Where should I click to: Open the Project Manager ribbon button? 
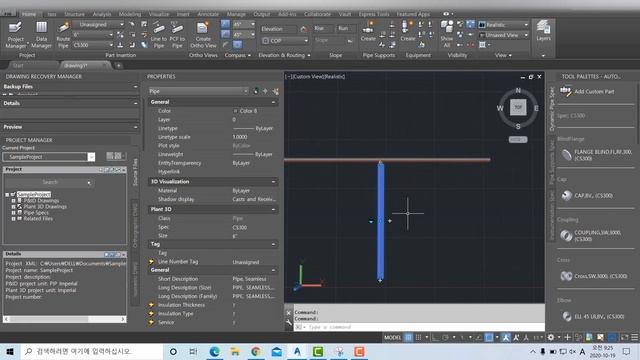click(x=16, y=35)
